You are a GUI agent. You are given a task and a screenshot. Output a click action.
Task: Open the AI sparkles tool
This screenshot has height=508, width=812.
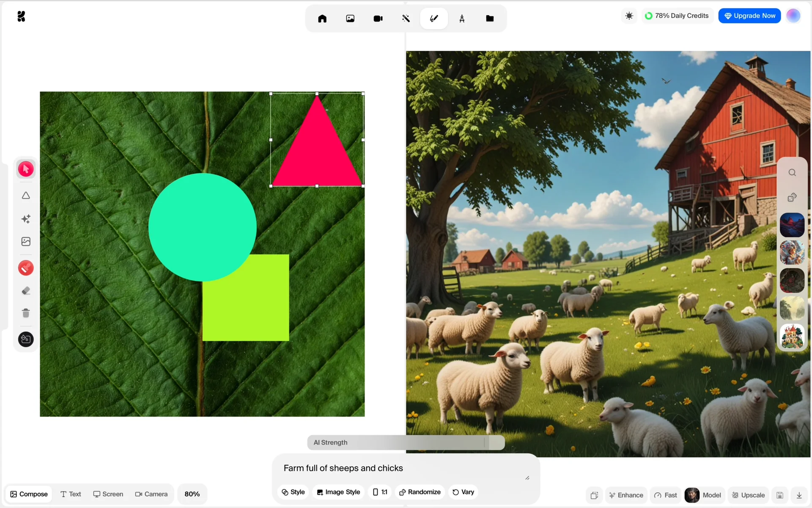pyautogui.click(x=26, y=219)
